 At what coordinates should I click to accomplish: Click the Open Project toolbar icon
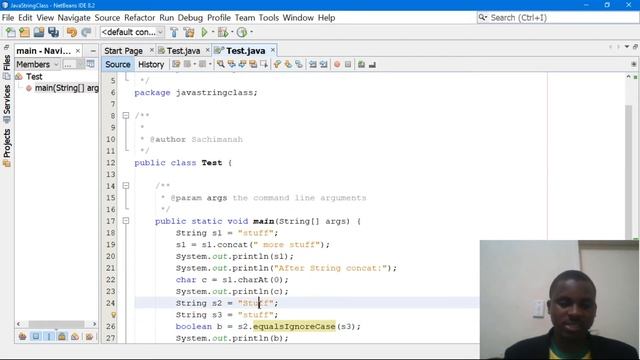click(x=39, y=32)
